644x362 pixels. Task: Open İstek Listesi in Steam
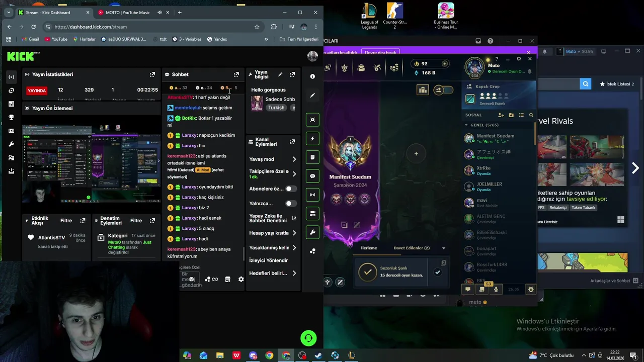[x=617, y=84]
